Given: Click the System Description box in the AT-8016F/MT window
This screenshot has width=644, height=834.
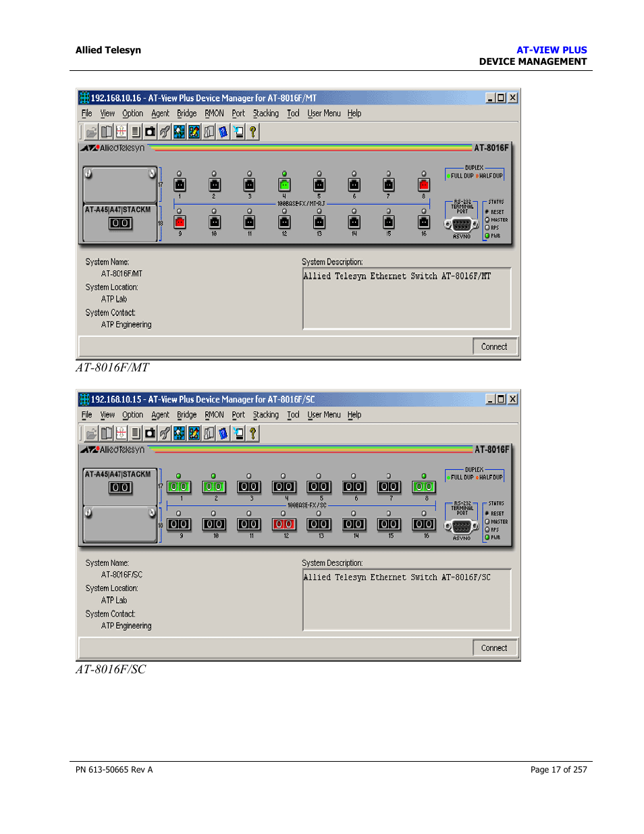Looking at the screenshot, I should tap(406, 298).
